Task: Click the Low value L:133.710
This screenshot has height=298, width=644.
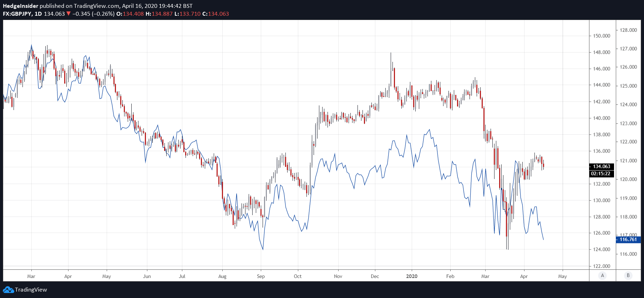Action: click(x=187, y=14)
